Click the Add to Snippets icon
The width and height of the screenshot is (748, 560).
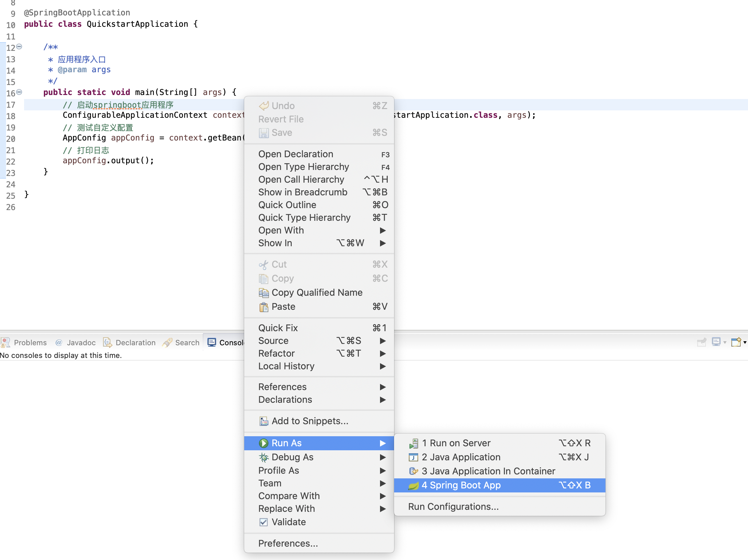(x=263, y=422)
